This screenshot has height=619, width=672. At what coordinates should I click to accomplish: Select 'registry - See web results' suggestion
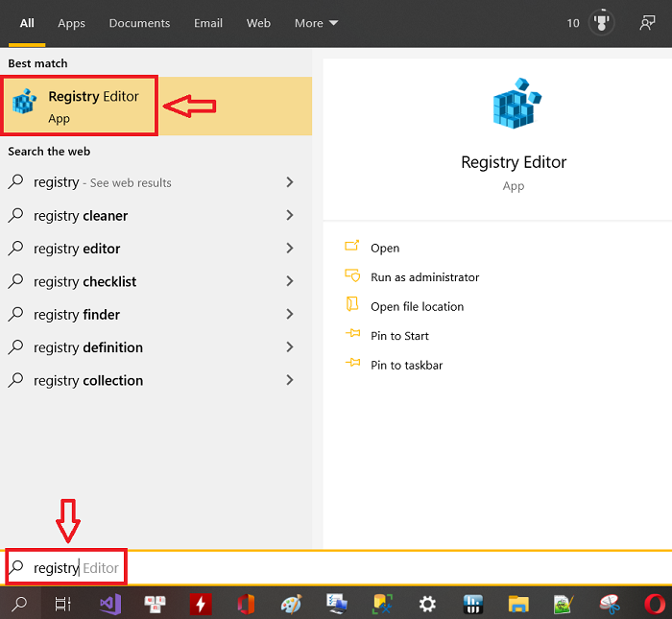[x=156, y=182]
